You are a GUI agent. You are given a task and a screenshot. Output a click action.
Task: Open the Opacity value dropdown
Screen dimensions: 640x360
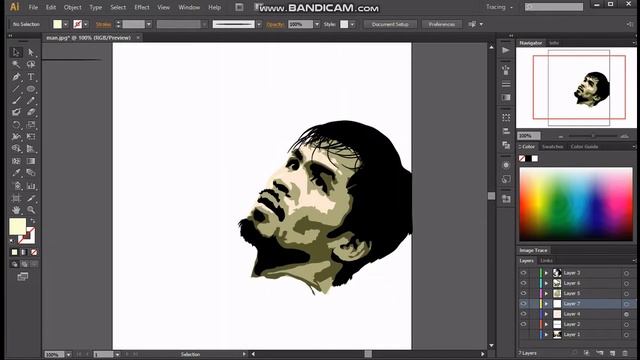[x=317, y=24]
